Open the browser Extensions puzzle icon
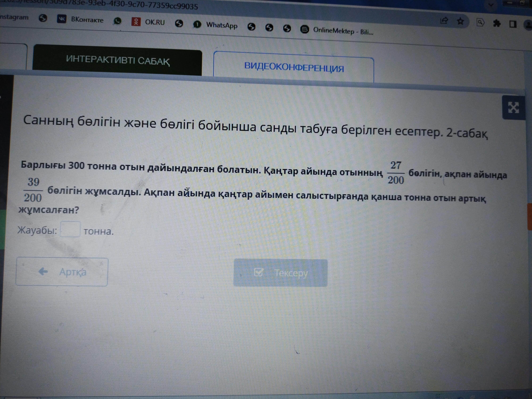This screenshot has width=532, height=399. 497,23
